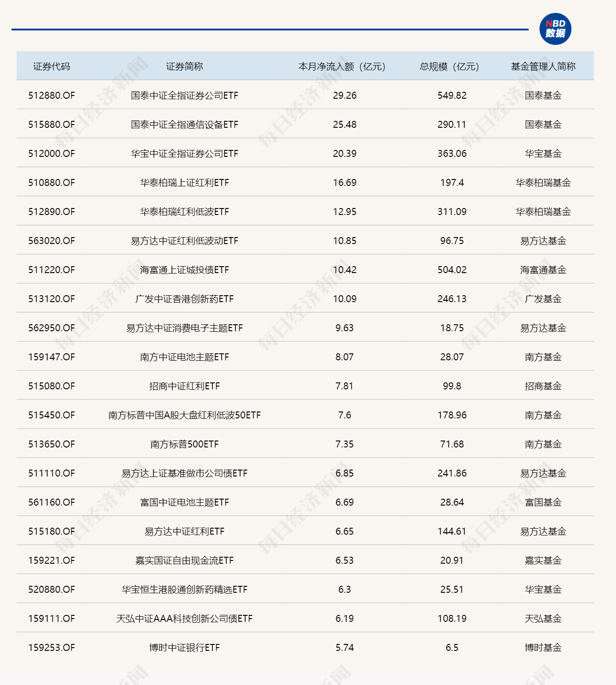Click security code 159221.OF
Image resolution: width=616 pixels, height=685 pixels.
tap(51, 560)
